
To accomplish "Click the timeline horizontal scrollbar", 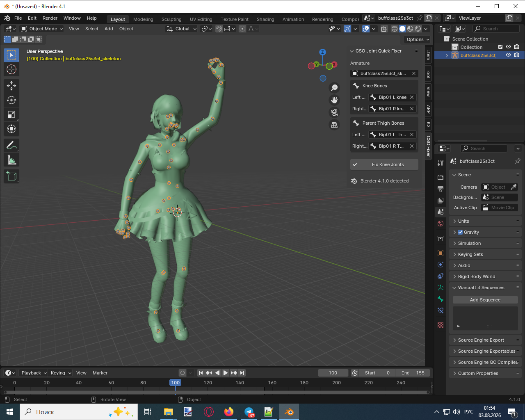I will 216,392.
